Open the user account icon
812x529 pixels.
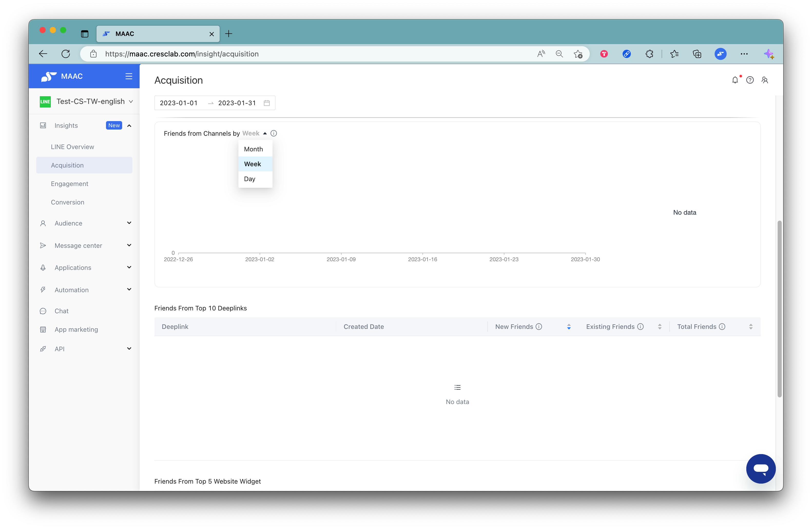[765, 80]
